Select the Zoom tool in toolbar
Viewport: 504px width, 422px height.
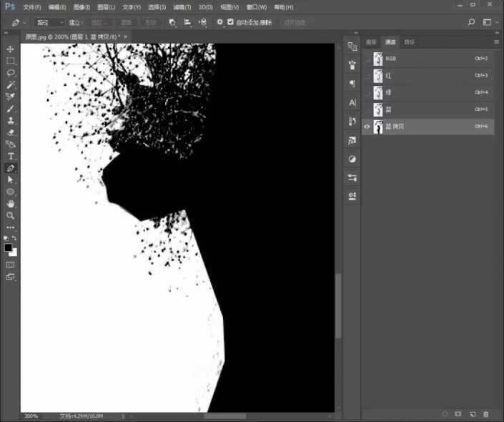coord(11,215)
